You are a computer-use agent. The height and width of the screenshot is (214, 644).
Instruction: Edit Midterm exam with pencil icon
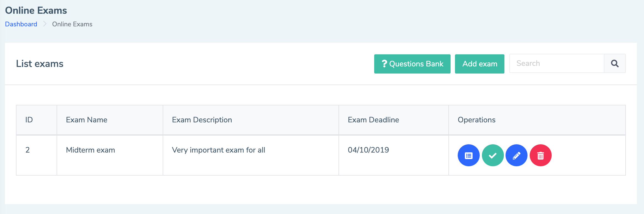pos(516,155)
